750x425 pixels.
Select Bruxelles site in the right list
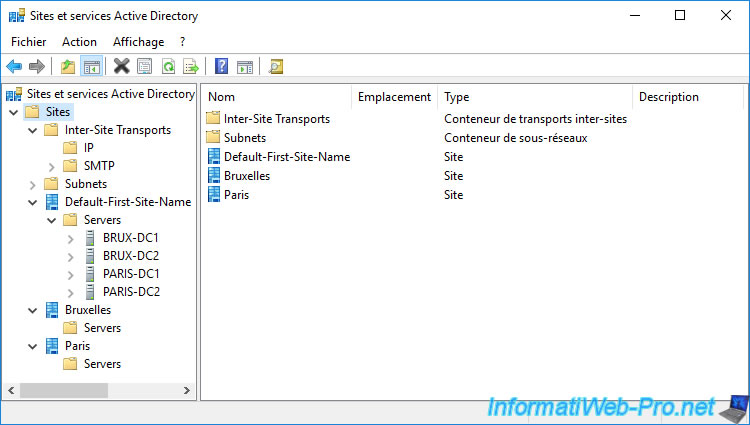246,176
